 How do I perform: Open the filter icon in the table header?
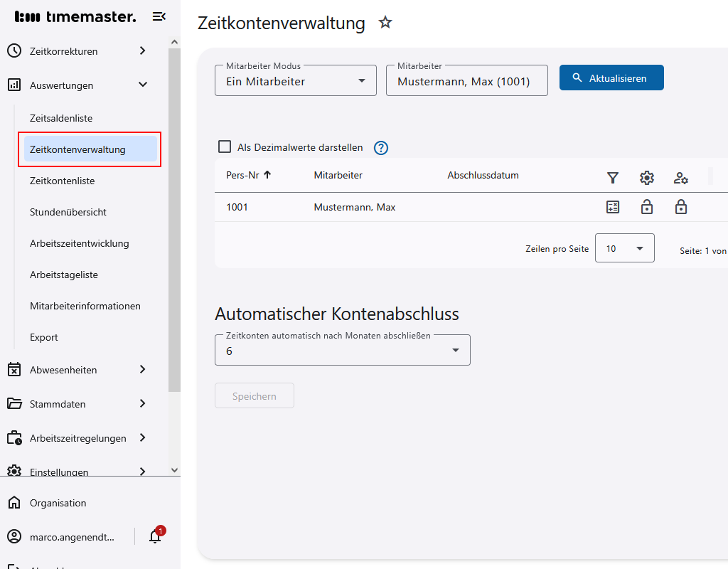(612, 176)
